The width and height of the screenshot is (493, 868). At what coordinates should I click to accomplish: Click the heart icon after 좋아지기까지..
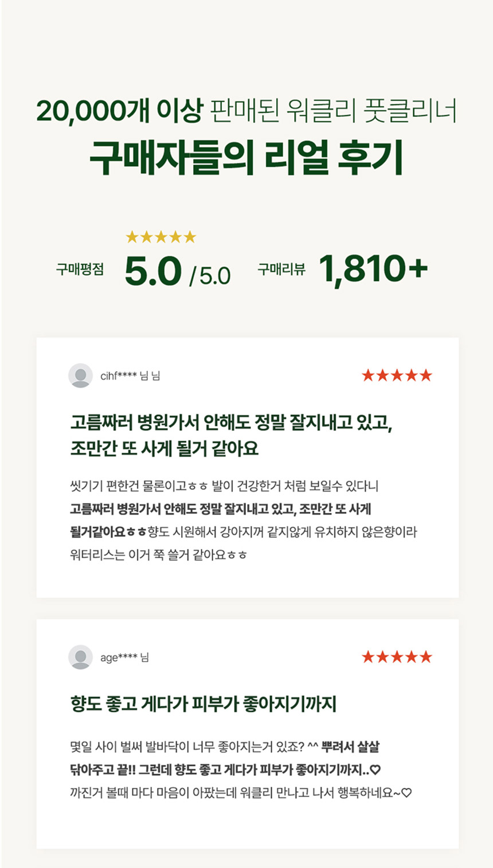(376, 770)
